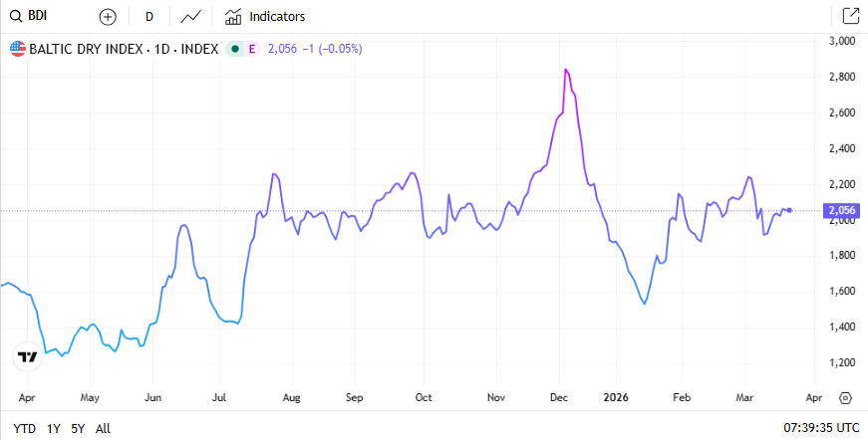Select the YTD time range
The width and height of the screenshot is (868, 440).
coord(24,428)
